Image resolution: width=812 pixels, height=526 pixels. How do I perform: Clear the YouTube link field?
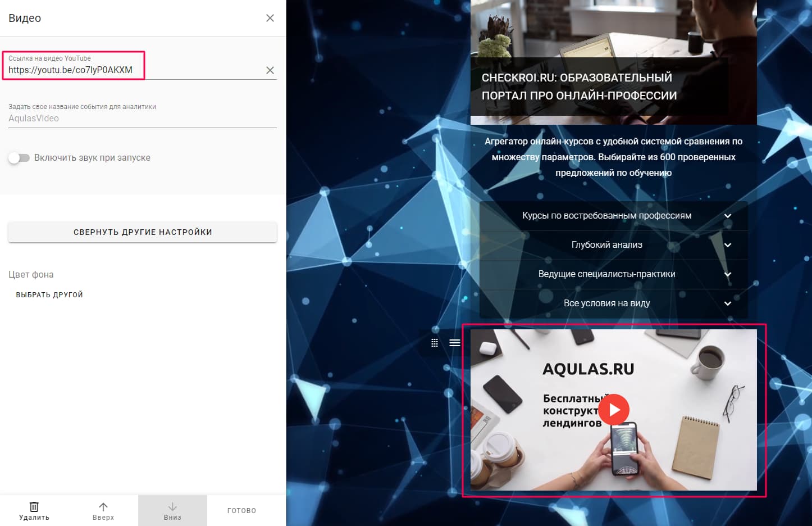pyautogui.click(x=270, y=70)
